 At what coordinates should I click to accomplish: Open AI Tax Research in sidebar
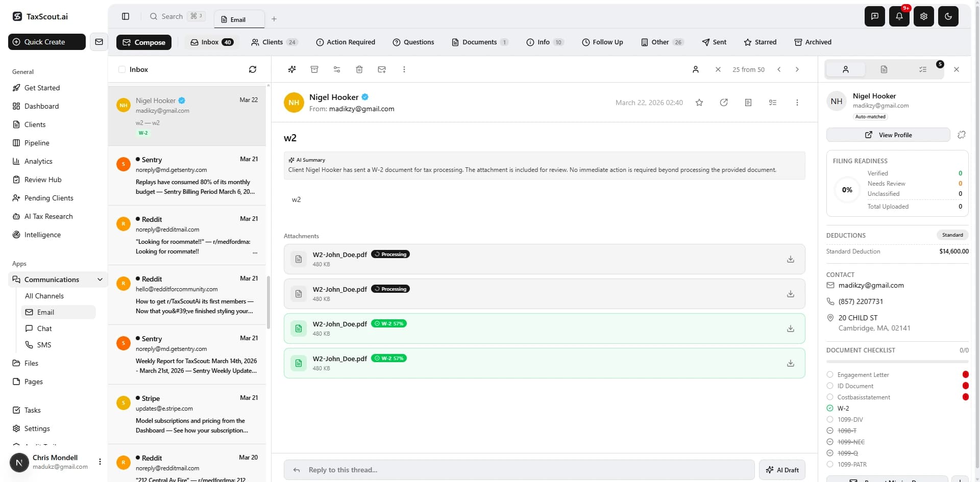(48, 216)
